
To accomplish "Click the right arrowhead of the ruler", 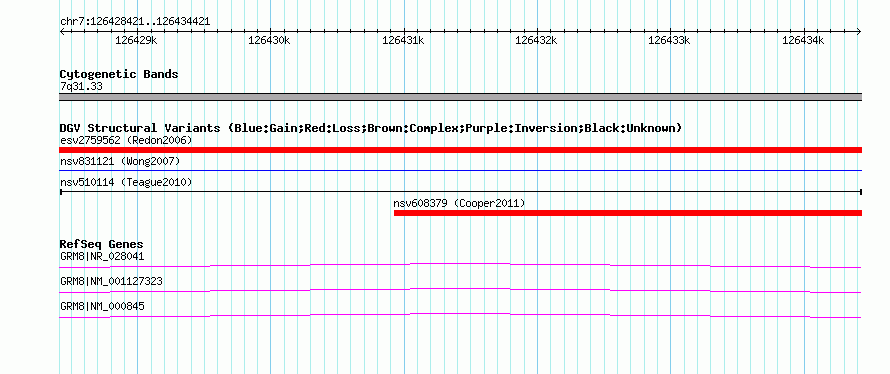I will 859,31.
